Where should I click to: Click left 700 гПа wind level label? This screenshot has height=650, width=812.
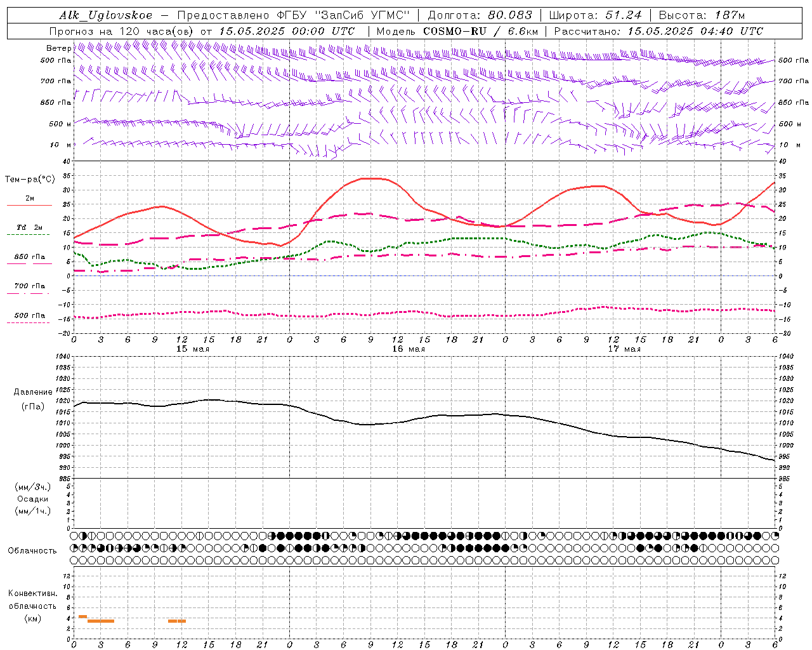click(x=56, y=81)
